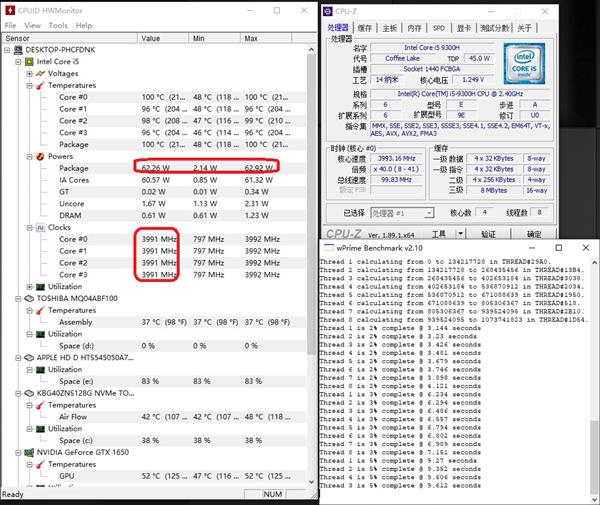
Task: Switch to the 显卡 tab in CPU-Z
Action: click(x=464, y=28)
